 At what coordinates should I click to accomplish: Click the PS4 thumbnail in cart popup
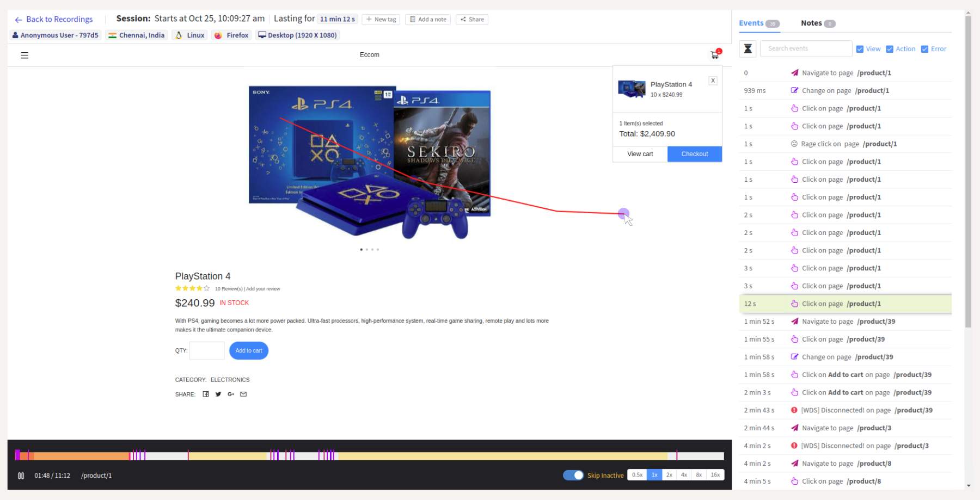point(632,89)
